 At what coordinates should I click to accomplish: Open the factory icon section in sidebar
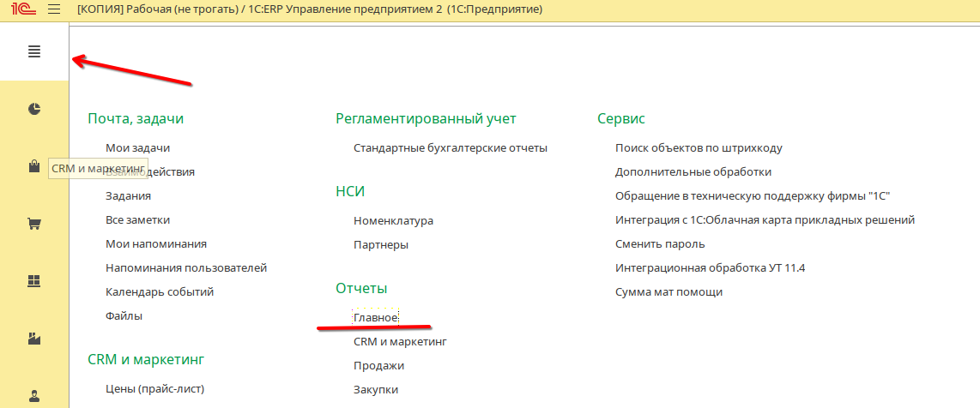[x=34, y=339]
